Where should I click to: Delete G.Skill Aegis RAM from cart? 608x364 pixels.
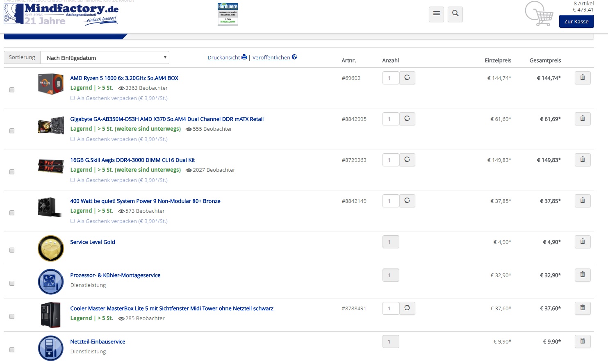click(x=583, y=159)
